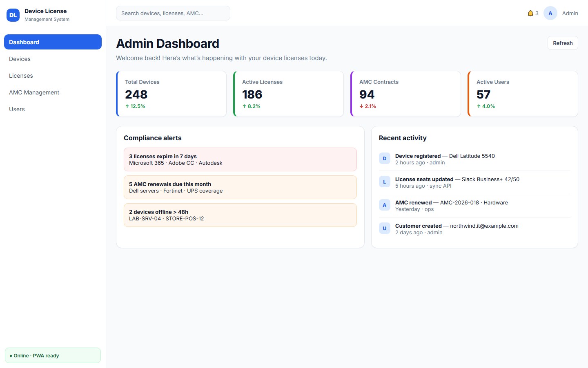Click the D icon for Device registered

tap(385, 159)
